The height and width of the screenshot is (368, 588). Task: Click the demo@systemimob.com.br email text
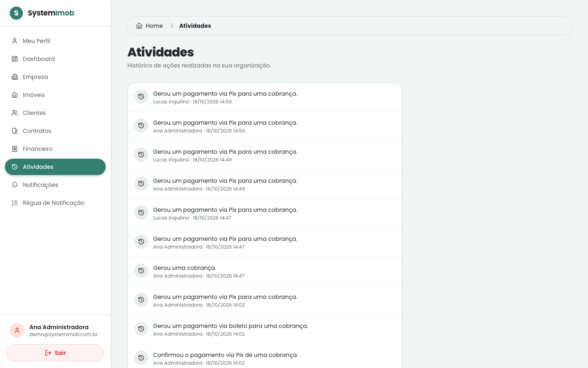pyautogui.click(x=63, y=334)
